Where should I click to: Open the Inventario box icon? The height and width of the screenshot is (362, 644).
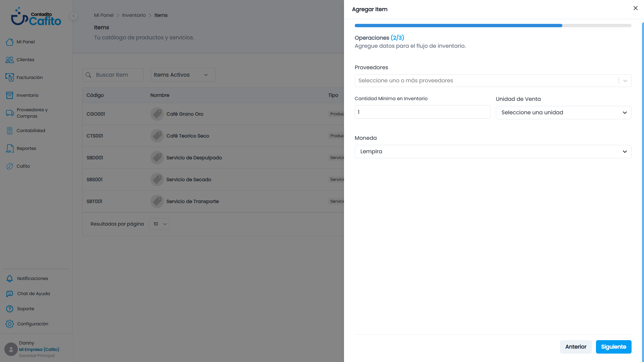9,95
